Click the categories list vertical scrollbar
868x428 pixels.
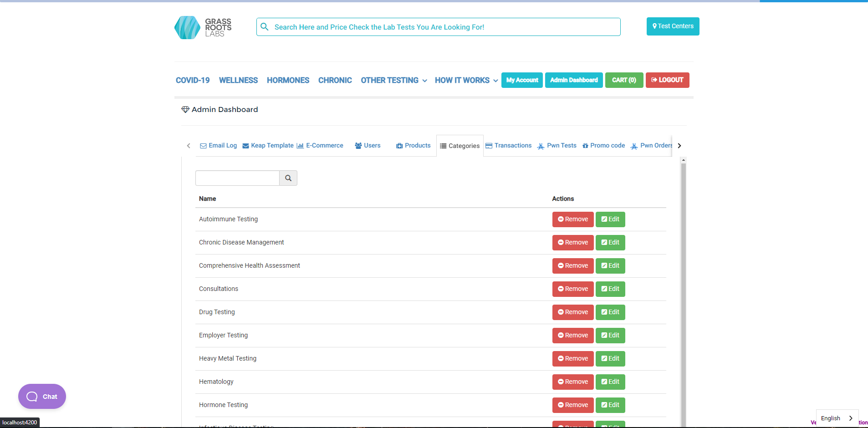683,291
